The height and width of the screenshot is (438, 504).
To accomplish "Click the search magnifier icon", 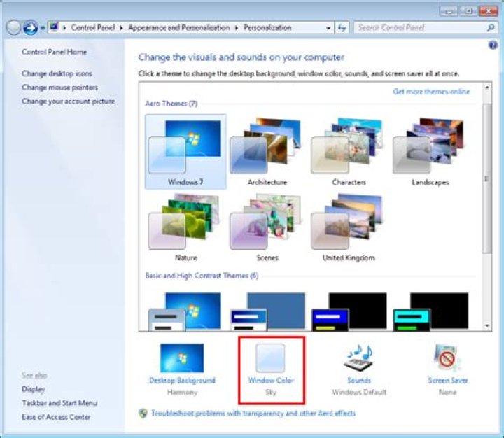I will tap(491, 28).
